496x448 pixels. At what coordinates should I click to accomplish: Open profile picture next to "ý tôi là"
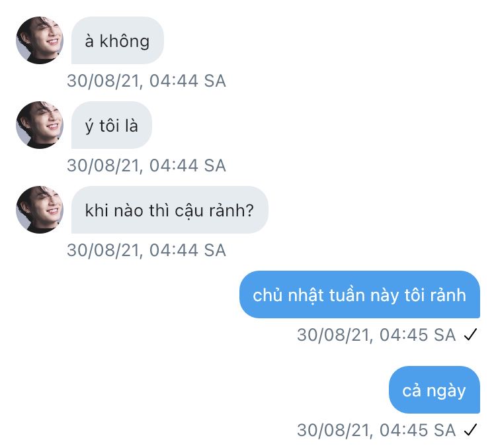click(x=39, y=125)
